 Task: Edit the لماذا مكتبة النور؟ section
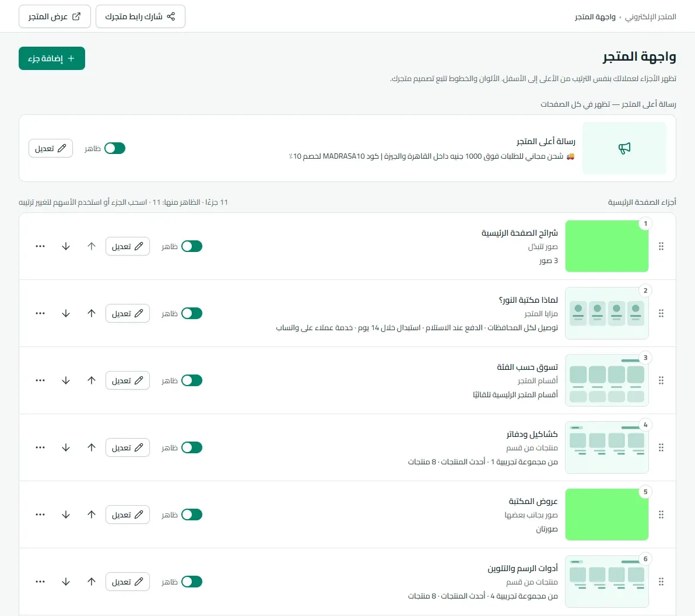pos(128,313)
